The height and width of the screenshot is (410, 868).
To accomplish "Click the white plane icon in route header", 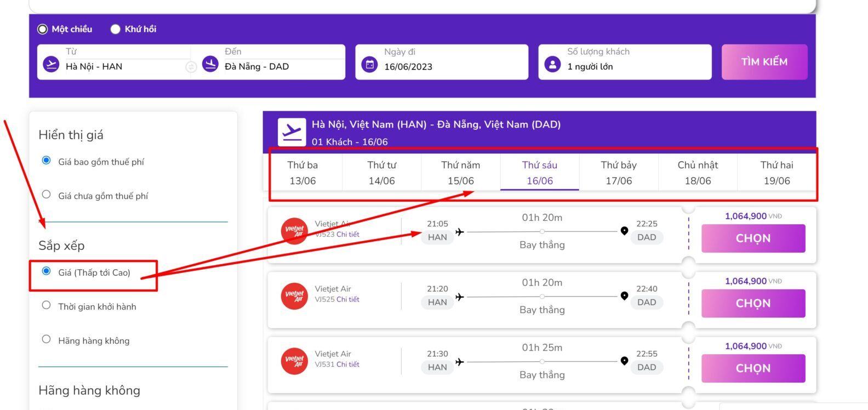I will pyautogui.click(x=292, y=132).
